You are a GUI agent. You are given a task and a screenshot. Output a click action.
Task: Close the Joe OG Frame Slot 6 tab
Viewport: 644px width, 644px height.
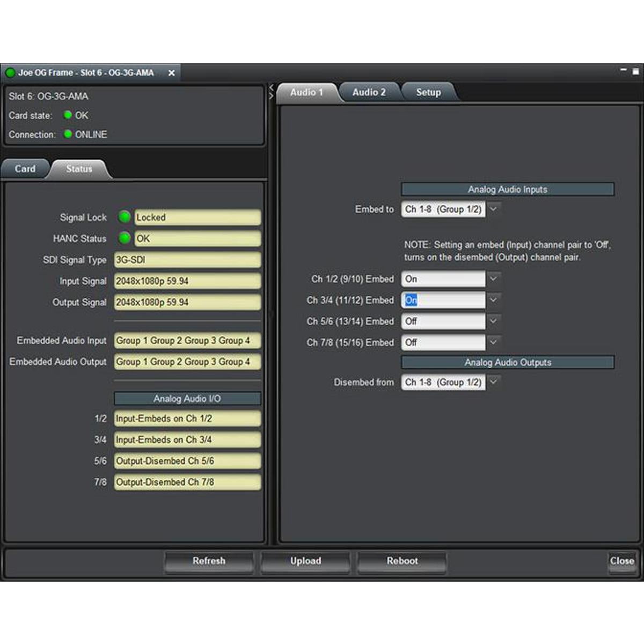click(171, 73)
